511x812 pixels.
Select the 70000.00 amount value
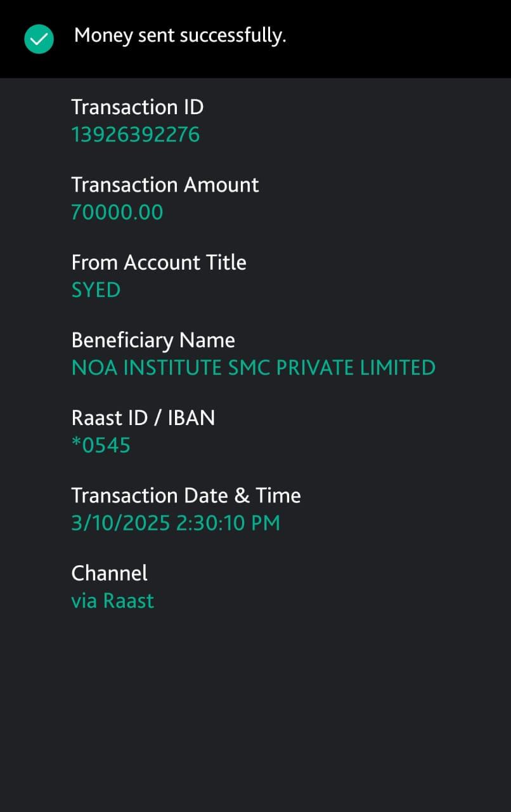tap(117, 212)
